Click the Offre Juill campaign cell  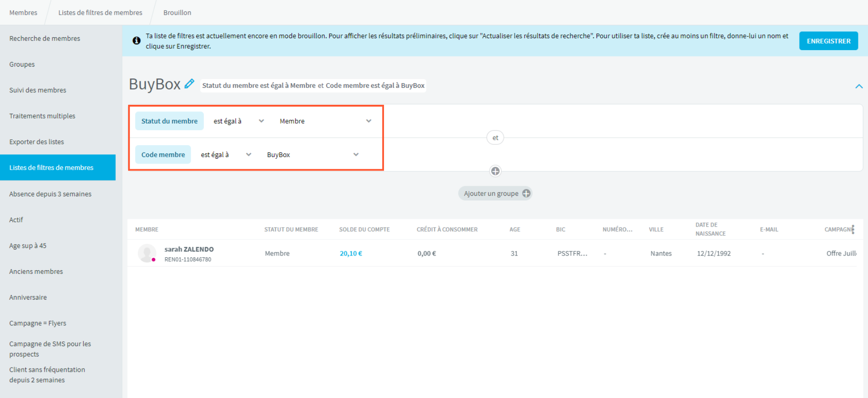point(841,253)
